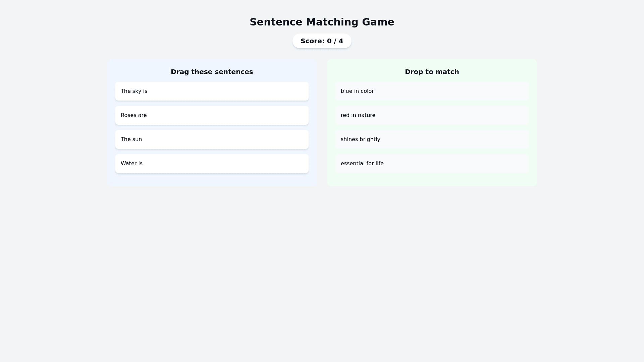The height and width of the screenshot is (362, 644).
Task: Select the 'Water is' draggable card
Action: [x=212, y=164]
